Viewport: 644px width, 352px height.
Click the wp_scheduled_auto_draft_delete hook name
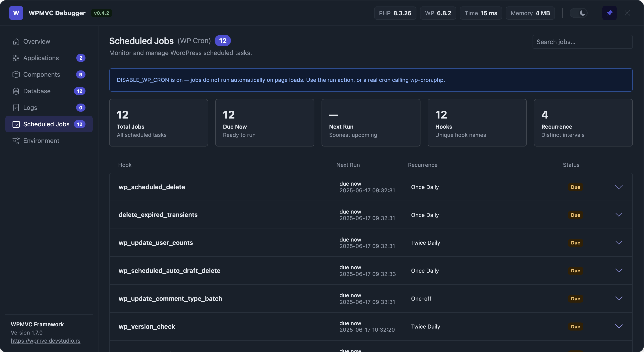(x=169, y=271)
